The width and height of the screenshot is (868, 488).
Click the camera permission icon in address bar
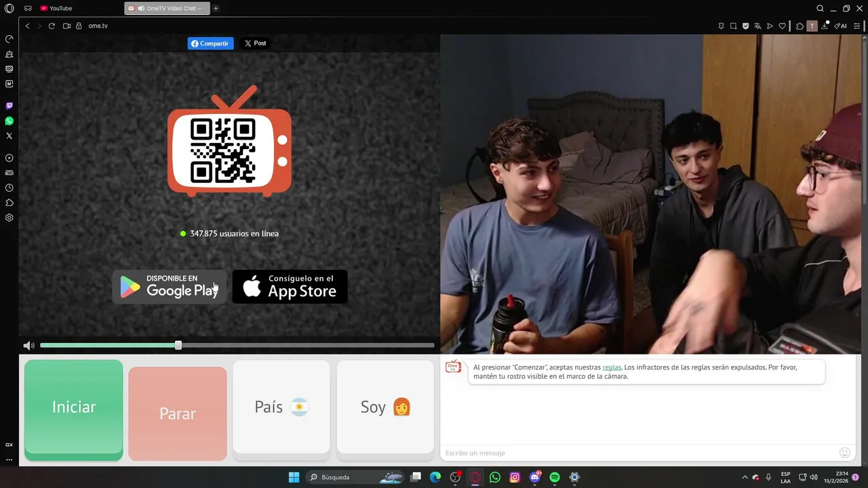(x=66, y=26)
